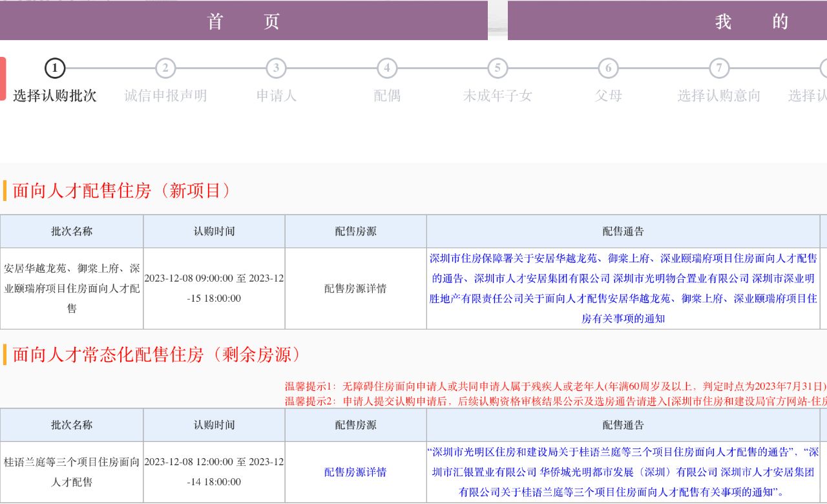Open 配售房源详情 link in the 桂语兰庭 row

pos(355,472)
